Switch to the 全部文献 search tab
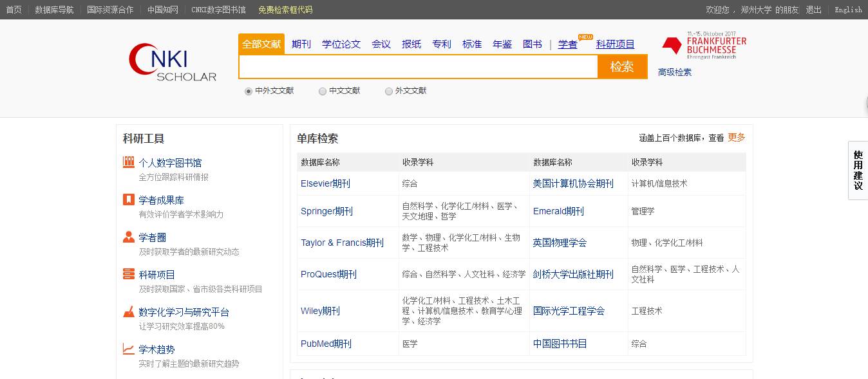 point(261,44)
